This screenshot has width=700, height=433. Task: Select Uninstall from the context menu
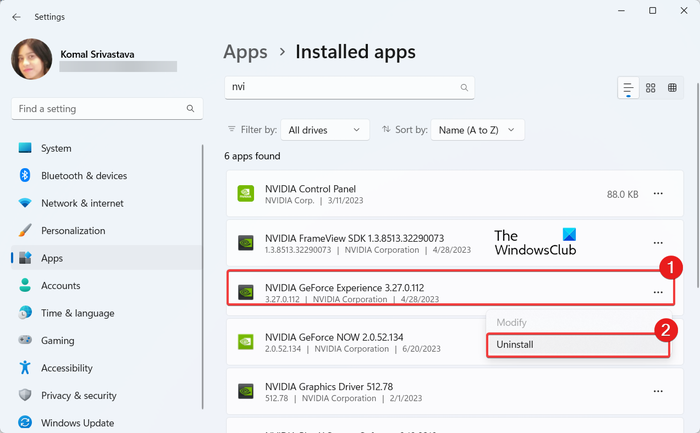coord(515,344)
